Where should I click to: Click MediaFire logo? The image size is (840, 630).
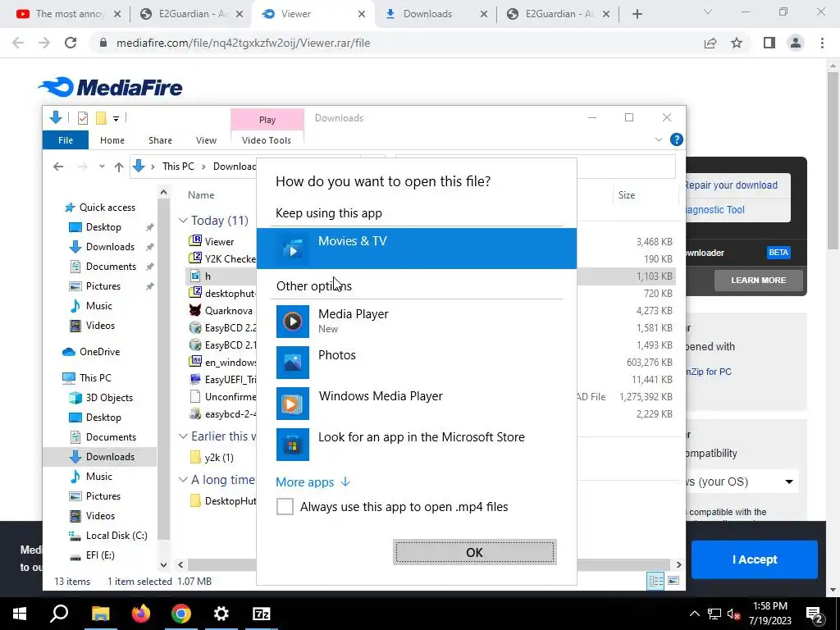(111, 87)
